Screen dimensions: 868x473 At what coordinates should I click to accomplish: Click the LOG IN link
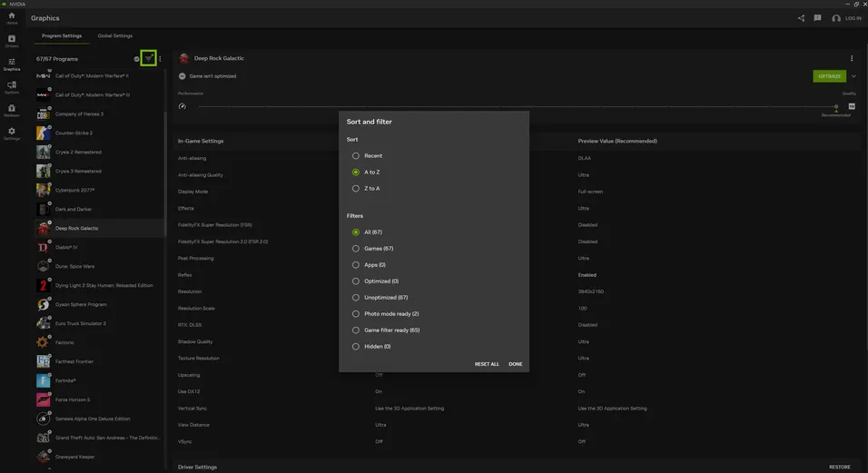pyautogui.click(x=853, y=18)
